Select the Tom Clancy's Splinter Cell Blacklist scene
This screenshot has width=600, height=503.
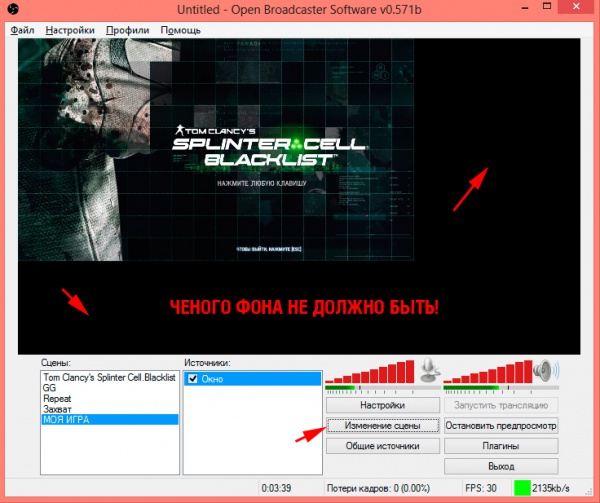click(x=108, y=377)
